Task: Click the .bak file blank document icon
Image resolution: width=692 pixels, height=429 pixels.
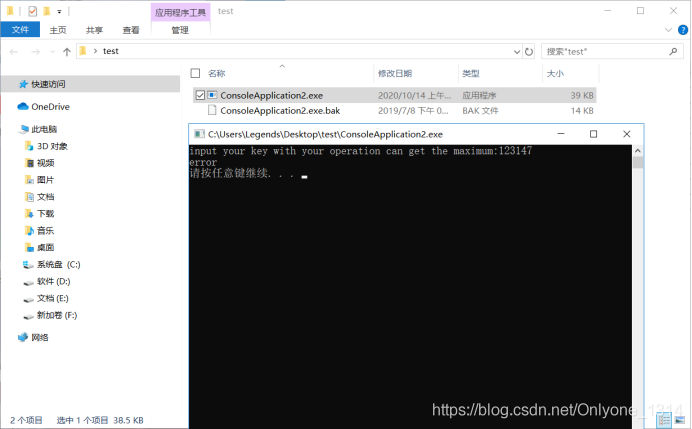Action: (212, 110)
